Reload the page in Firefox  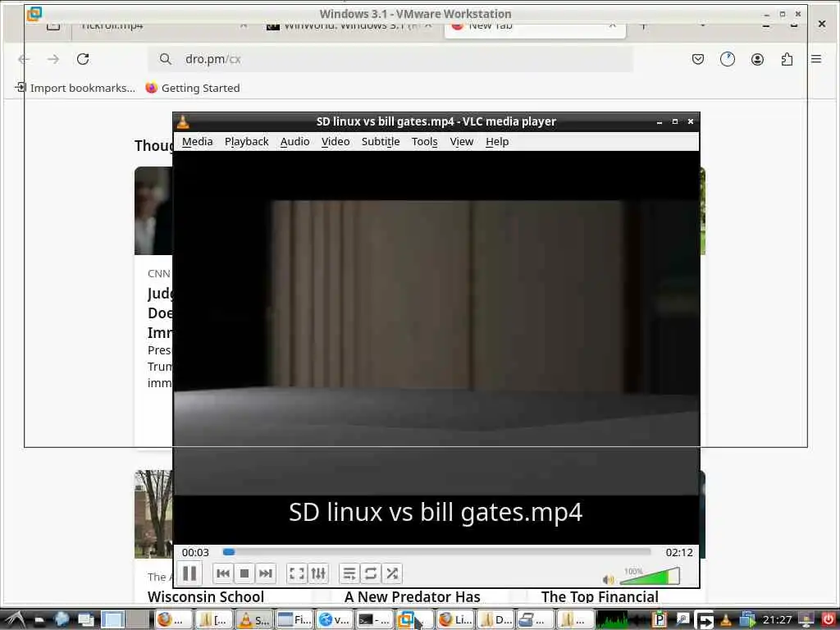(x=83, y=59)
